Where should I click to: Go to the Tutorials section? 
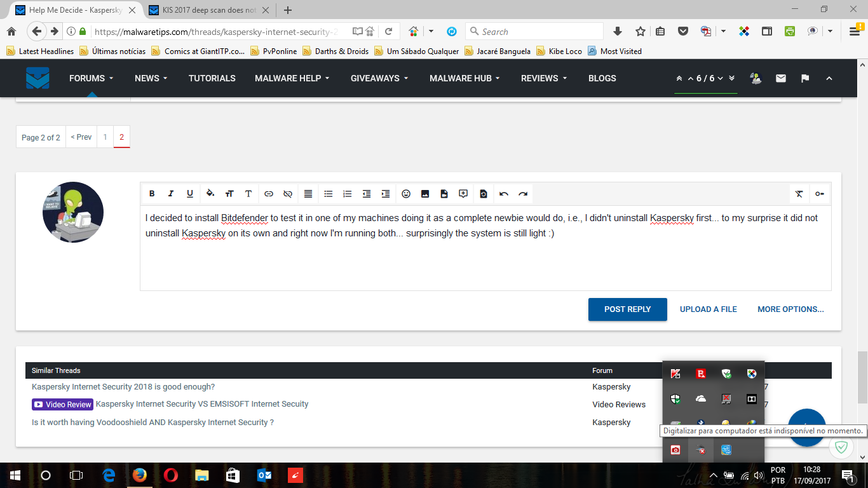pos(212,78)
